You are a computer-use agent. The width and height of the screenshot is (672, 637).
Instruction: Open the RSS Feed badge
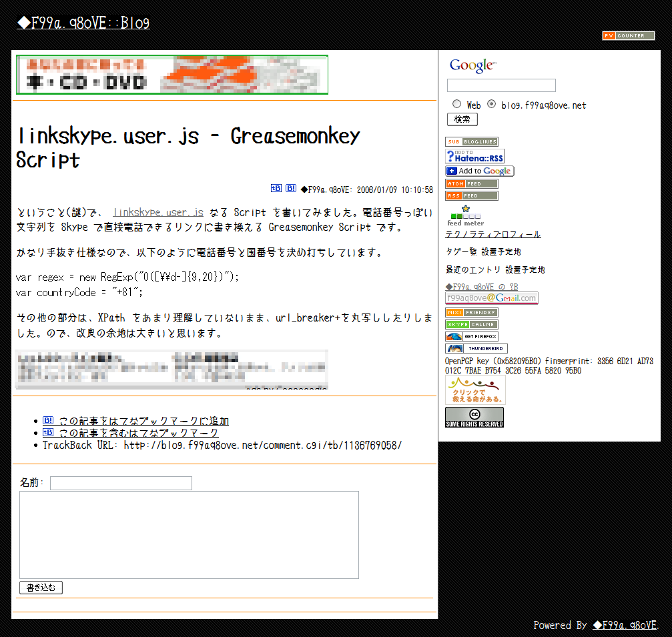[471, 196]
